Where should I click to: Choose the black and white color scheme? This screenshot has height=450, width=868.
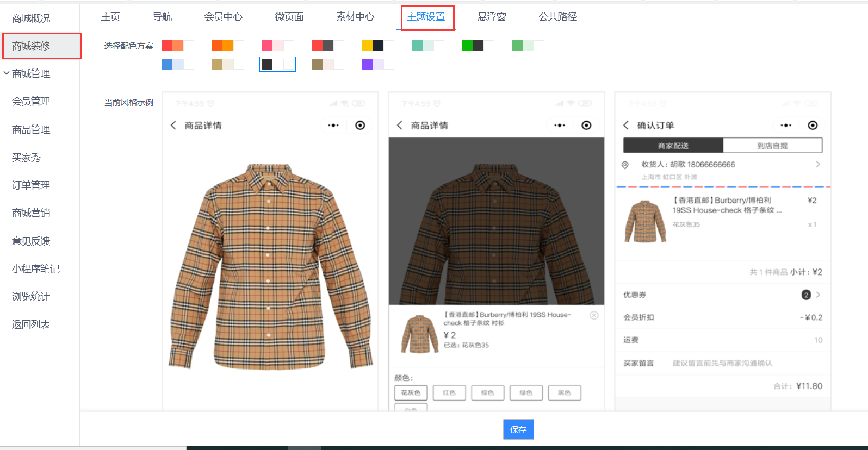[278, 64]
